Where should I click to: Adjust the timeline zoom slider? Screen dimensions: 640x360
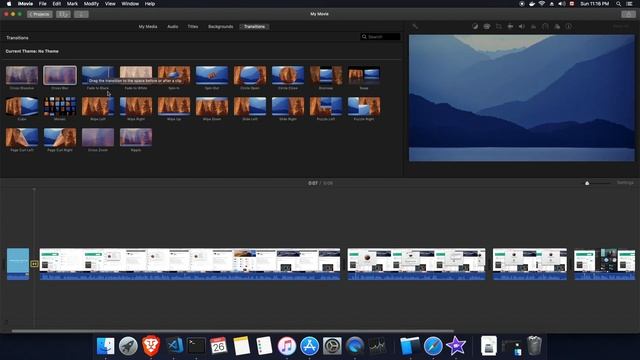point(587,183)
